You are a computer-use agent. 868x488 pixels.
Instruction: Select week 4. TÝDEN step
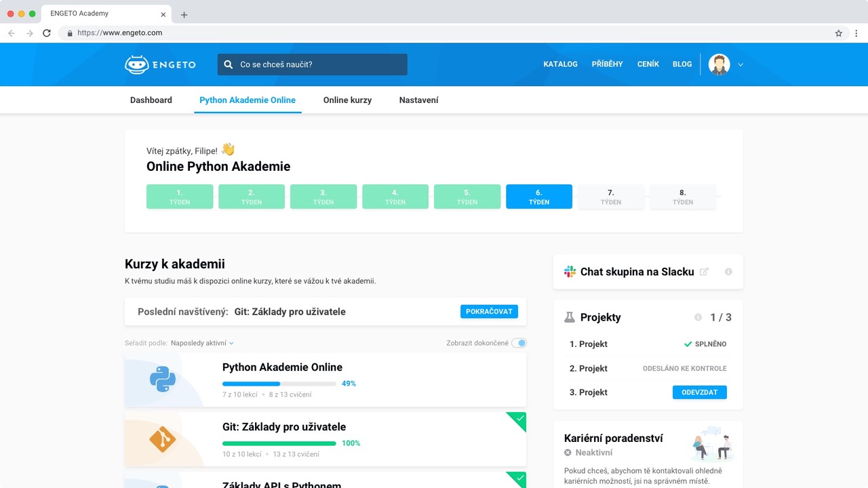[x=395, y=197]
